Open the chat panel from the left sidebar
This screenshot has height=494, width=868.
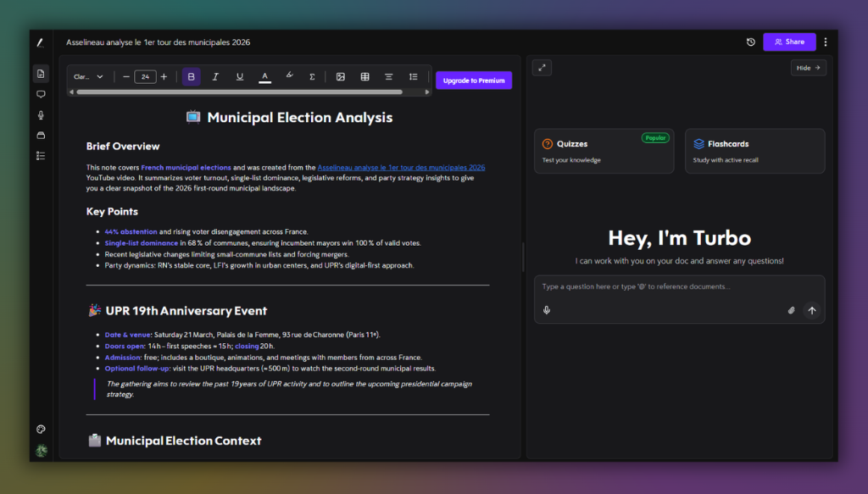click(x=40, y=94)
